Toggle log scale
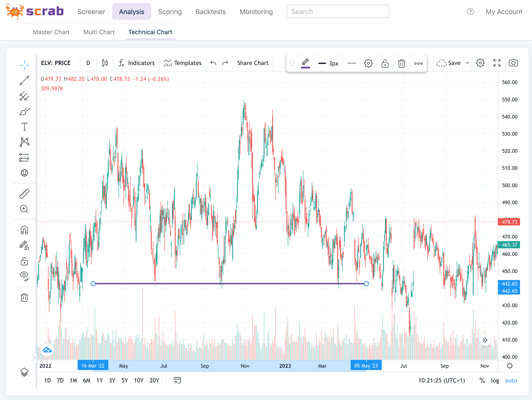The image size is (532, 400). tap(495, 380)
